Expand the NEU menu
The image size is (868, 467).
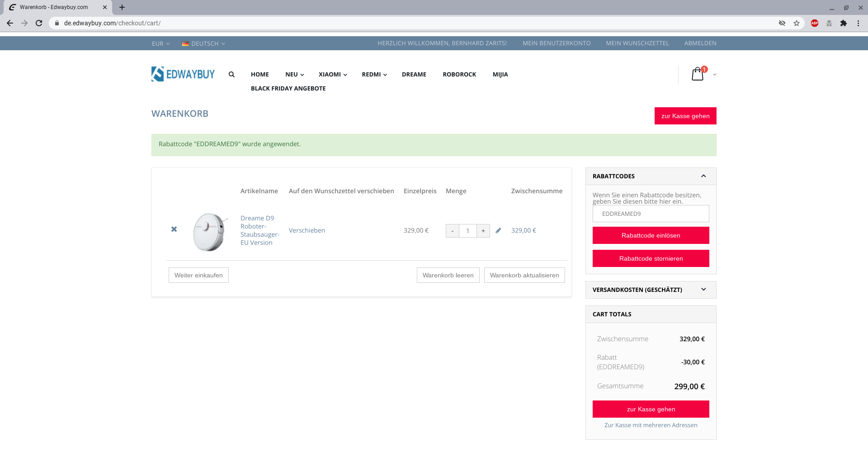pos(294,75)
